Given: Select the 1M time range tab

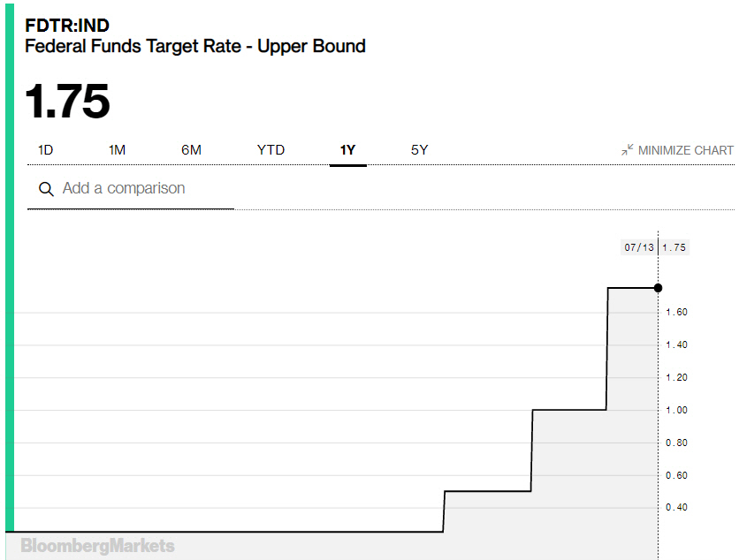Looking at the screenshot, I should click(x=117, y=150).
